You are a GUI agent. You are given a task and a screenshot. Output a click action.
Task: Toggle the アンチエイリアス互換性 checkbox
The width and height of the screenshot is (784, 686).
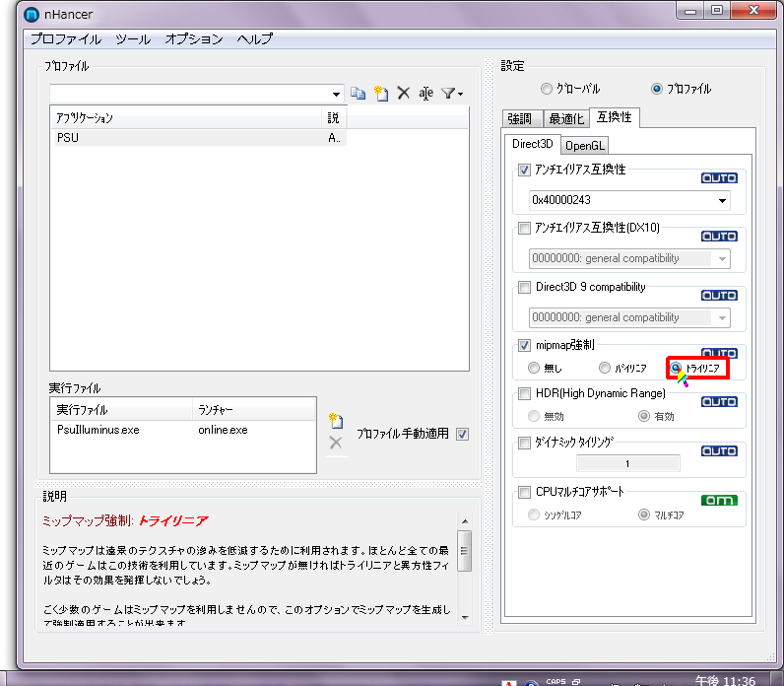click(x=524, y=171)
